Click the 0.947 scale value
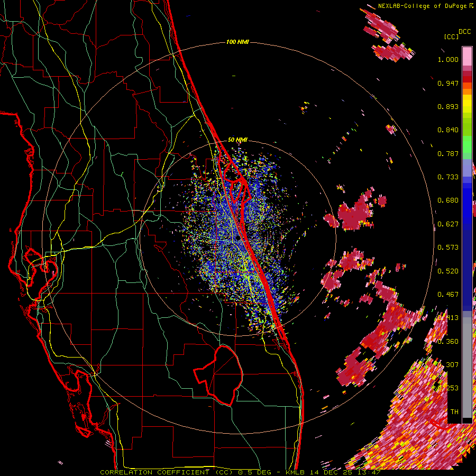 (448, 83)
